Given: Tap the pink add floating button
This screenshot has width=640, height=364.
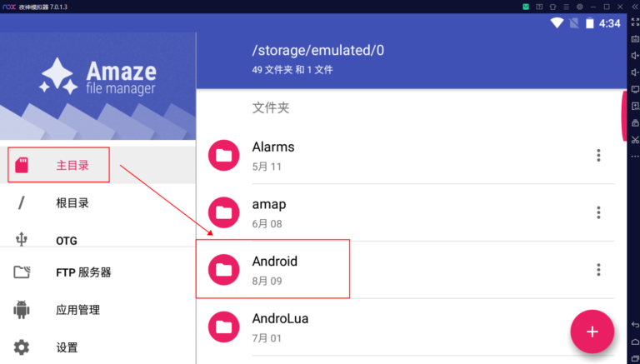Looking at the screenshot, I should click(592, 332).
